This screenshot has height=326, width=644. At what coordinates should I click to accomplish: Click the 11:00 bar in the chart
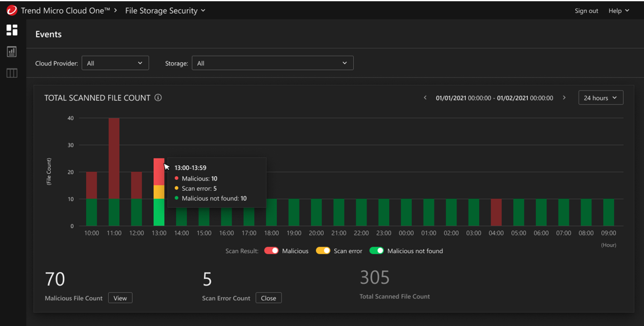pyautogui.click(x=114, y=171)
